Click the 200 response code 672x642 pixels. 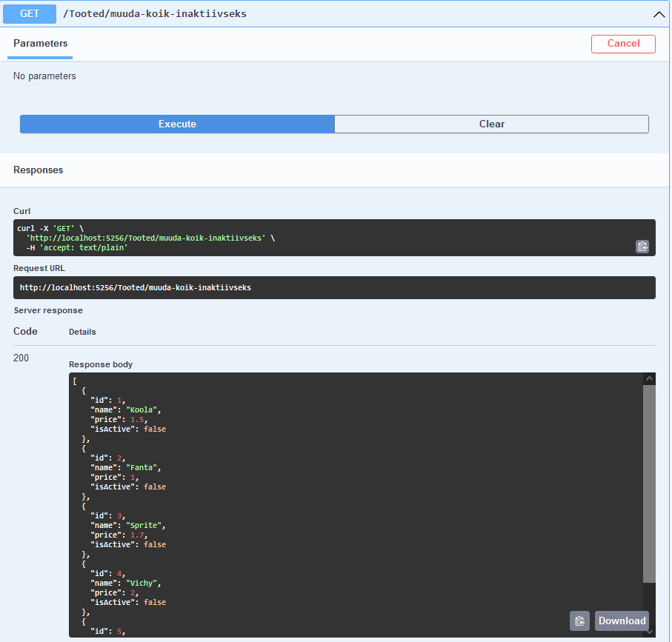(x=21, y=358)
